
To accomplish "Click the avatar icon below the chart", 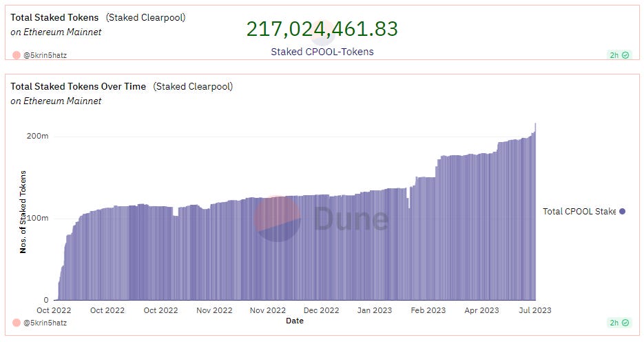I will (17, 323).
